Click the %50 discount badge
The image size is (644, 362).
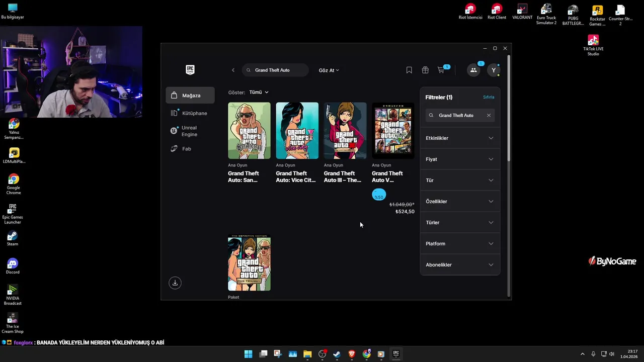point(379,195)
